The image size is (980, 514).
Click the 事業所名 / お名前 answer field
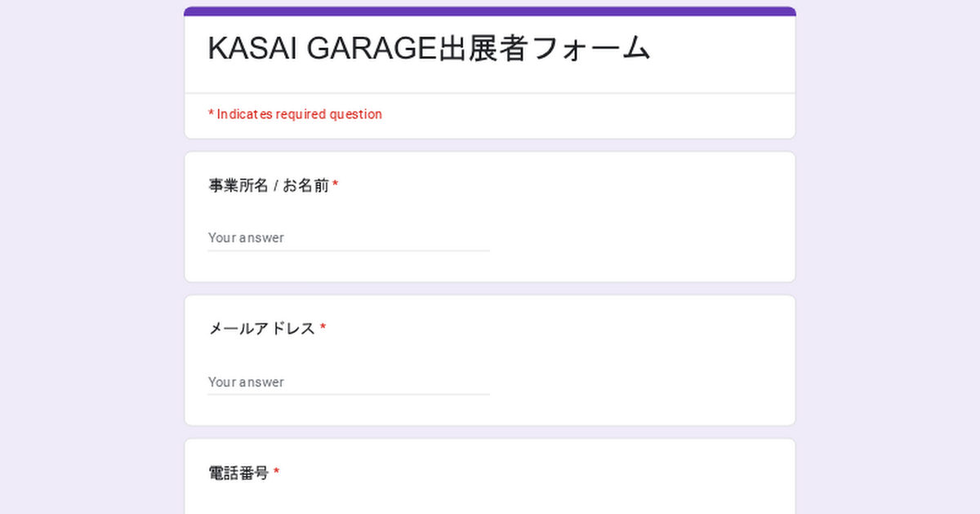tap(349, 238)
